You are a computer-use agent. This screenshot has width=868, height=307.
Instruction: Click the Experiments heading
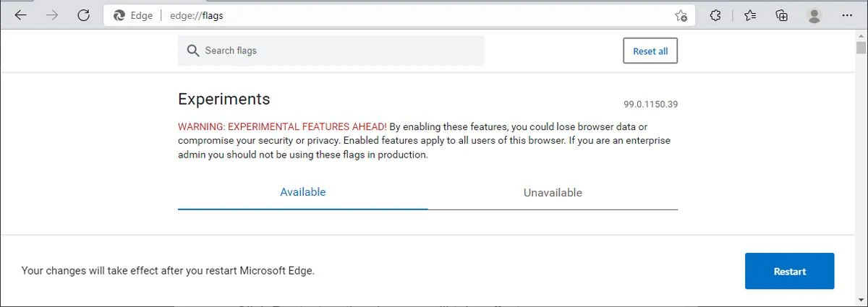coord(224,100)
